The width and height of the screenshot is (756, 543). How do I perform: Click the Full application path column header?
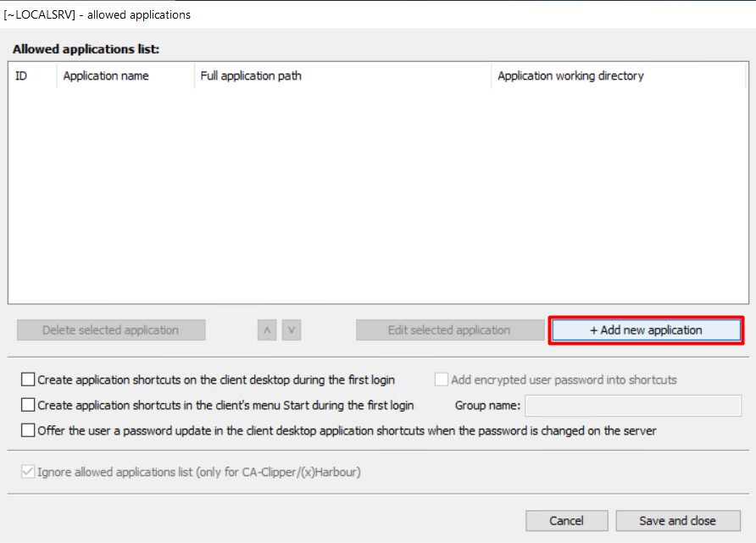pyautogui.click(x=342, y=76)
